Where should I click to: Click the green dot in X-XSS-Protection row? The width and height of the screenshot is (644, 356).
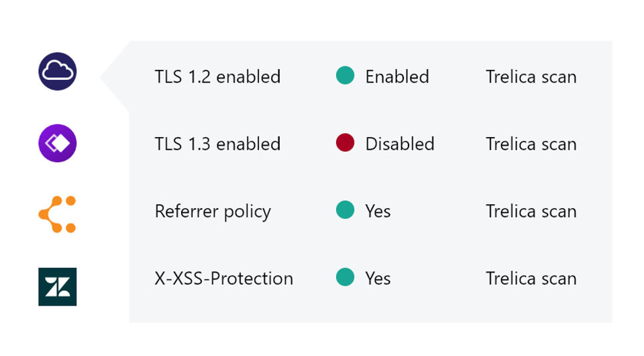(345, 277)
